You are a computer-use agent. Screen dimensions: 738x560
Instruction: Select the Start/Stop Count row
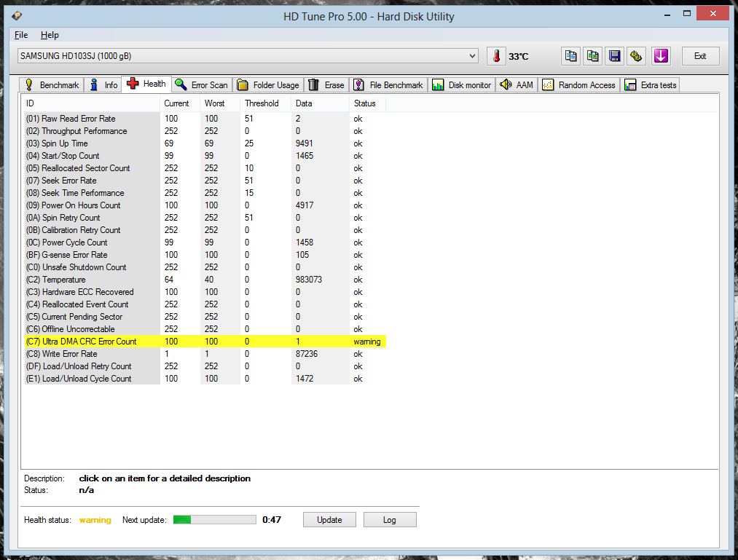[x=205, y=156]
